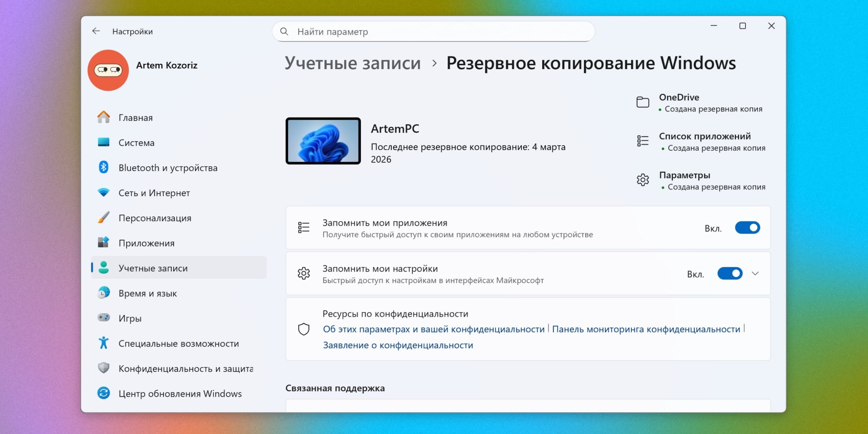This screenshot has width=868, height=434.
Task: Expand the chevron beside Запомнить мои настройки
Action: pos(756,273)
